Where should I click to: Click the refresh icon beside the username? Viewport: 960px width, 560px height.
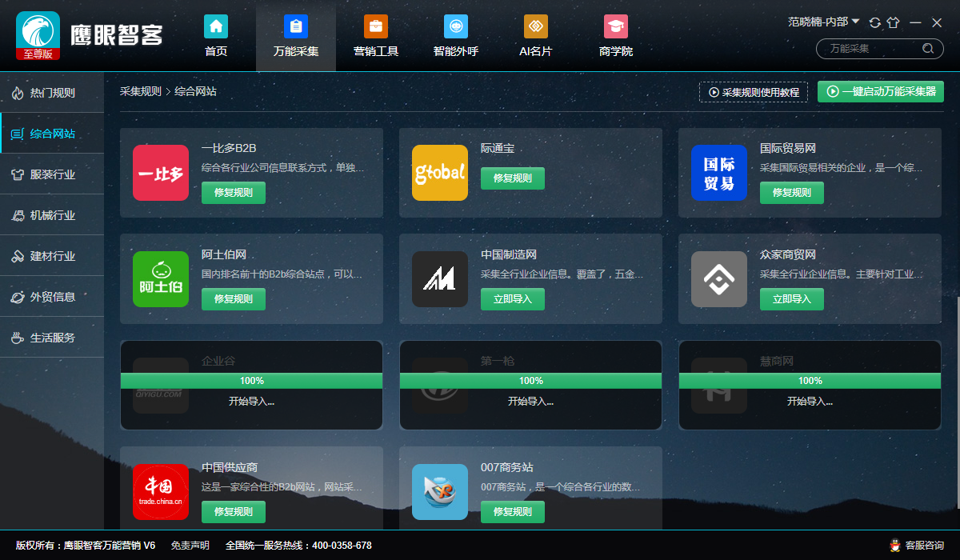(x=874, y=22)
